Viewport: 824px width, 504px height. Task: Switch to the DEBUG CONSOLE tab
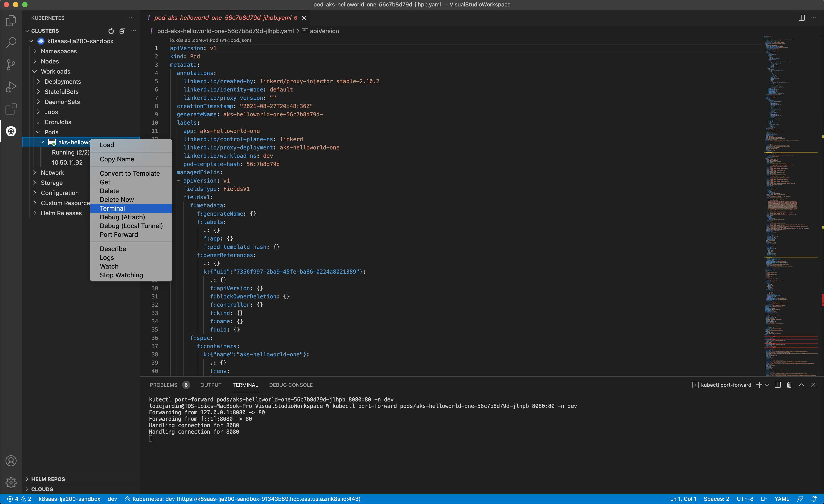[x=291, y=385]
